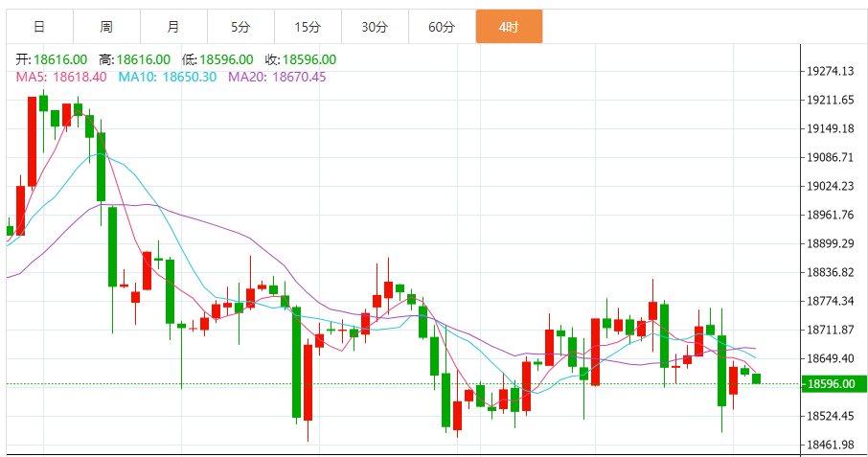This screenshot has width=868, height=457.
Task: Select the MA10 moving average label
Action: coord(168,77)
